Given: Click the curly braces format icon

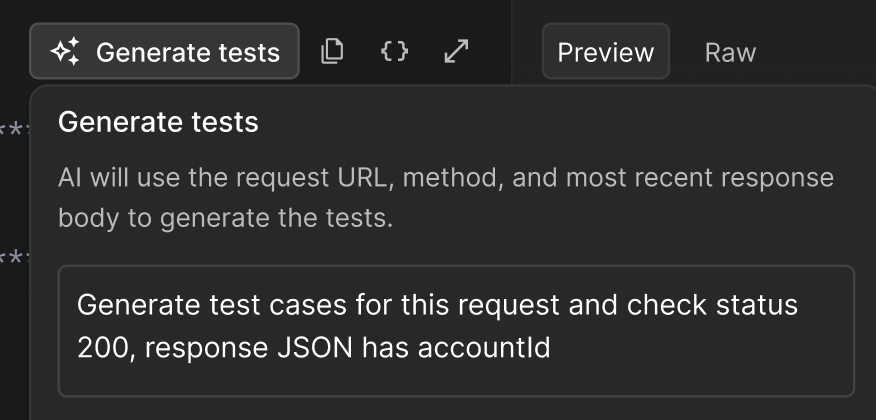Looking at the screenshot, I should coord(395,51).
